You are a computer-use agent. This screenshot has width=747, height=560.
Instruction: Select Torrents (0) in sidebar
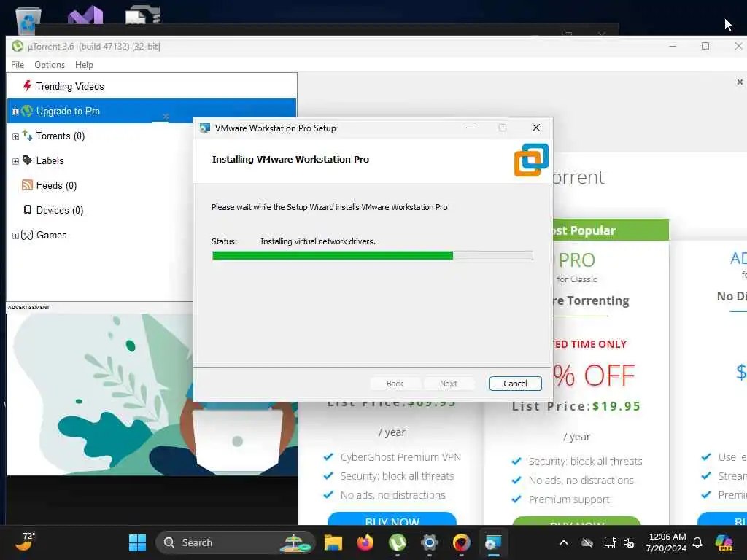tap(60, 136)
